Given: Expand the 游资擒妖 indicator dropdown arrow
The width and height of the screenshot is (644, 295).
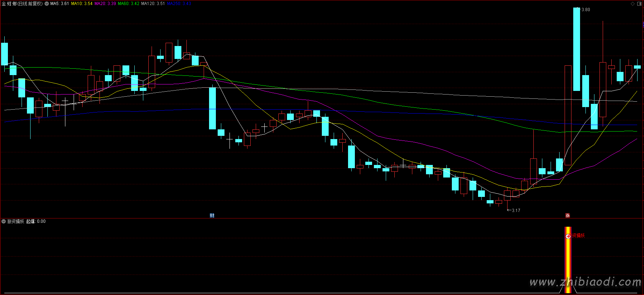Looking at the screenshot, I should 4,221.
